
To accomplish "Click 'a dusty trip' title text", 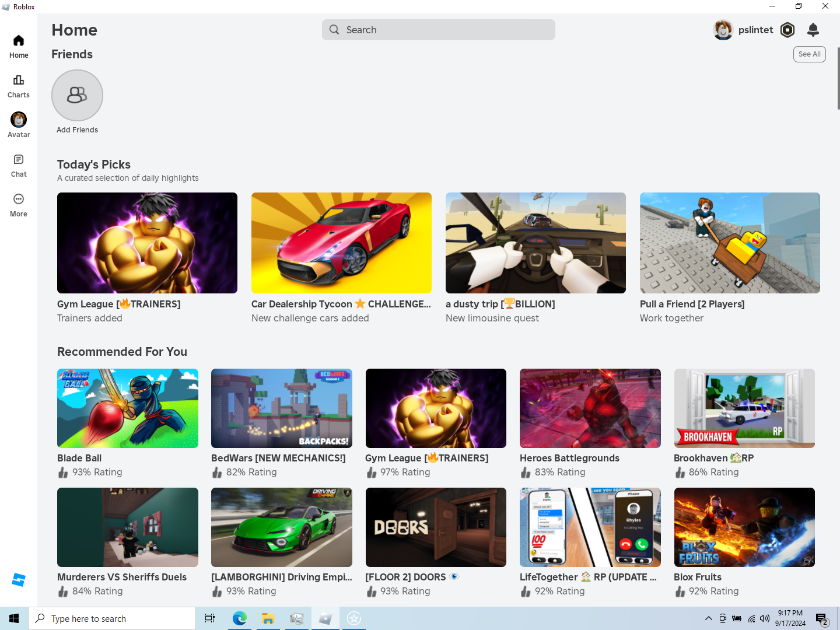I will click(x=501, y=304).
